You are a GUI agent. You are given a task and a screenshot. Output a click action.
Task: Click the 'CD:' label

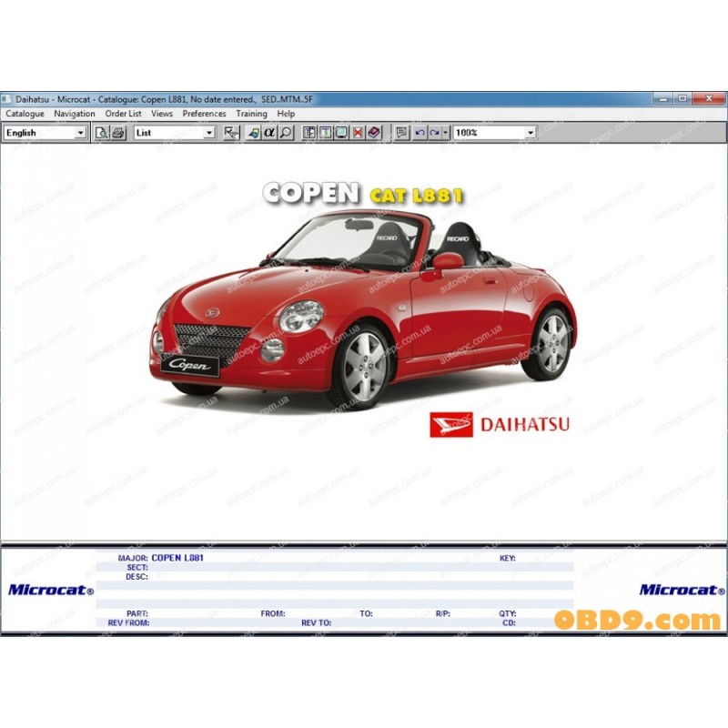[510, 623]
